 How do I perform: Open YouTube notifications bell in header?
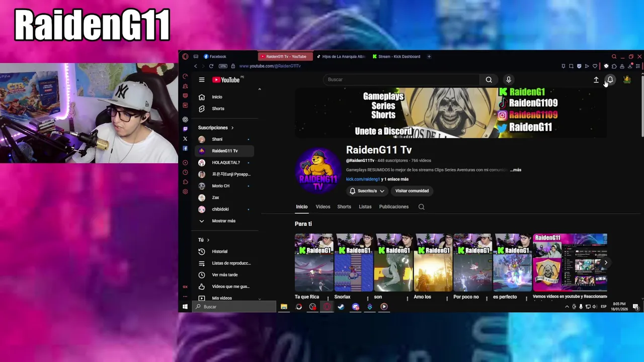coord(610,79)
